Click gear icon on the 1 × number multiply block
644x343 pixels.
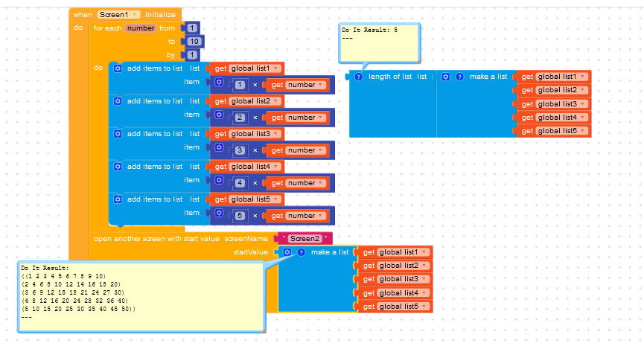[219, 83]
